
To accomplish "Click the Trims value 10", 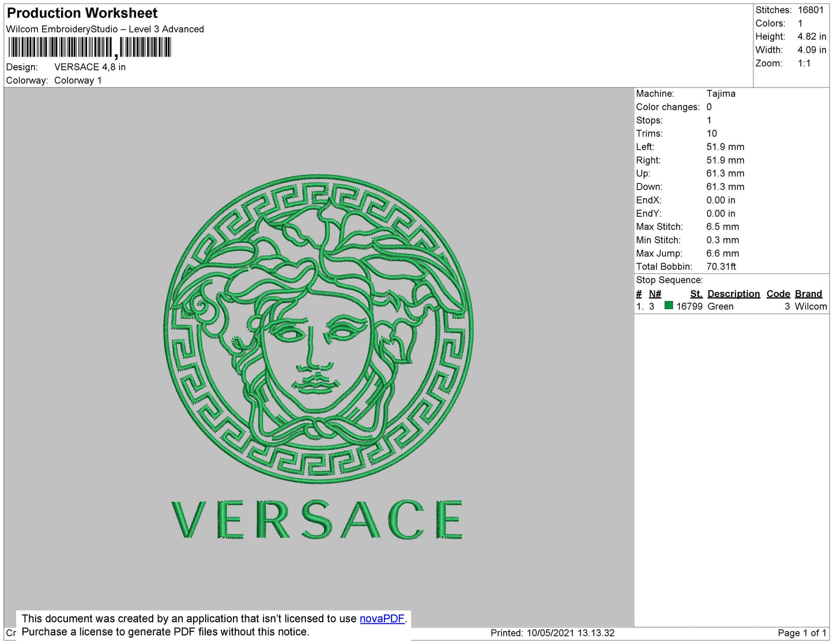I will 711,133.
